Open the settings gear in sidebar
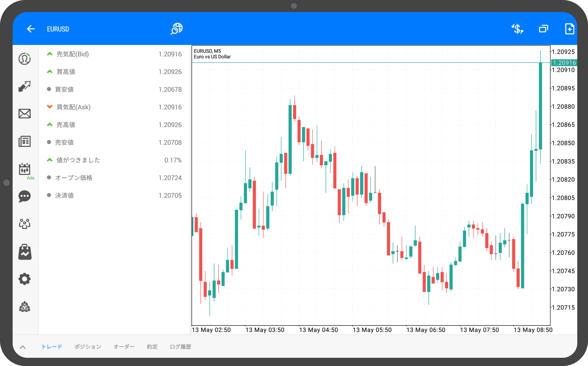588x366 pixels. click(25, 279)
